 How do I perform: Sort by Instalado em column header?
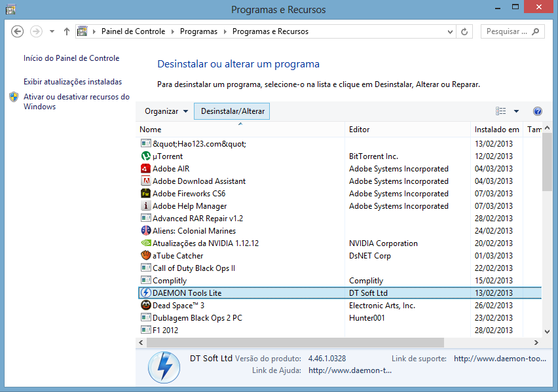coord(497,130)
